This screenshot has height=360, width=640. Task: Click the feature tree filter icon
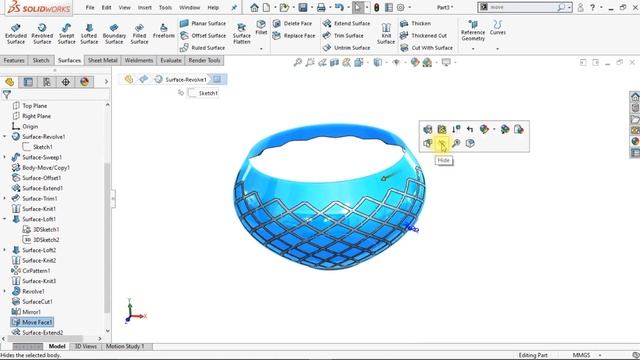pos(7,95)
